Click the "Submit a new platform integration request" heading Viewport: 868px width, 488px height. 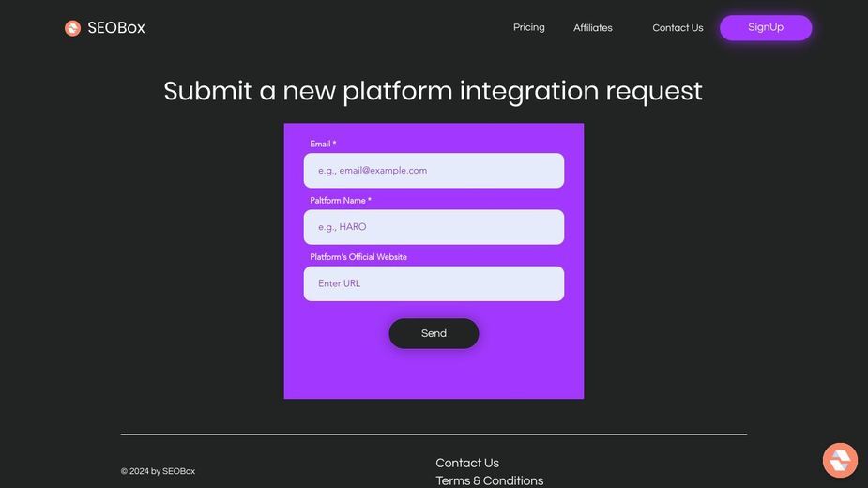433,91
